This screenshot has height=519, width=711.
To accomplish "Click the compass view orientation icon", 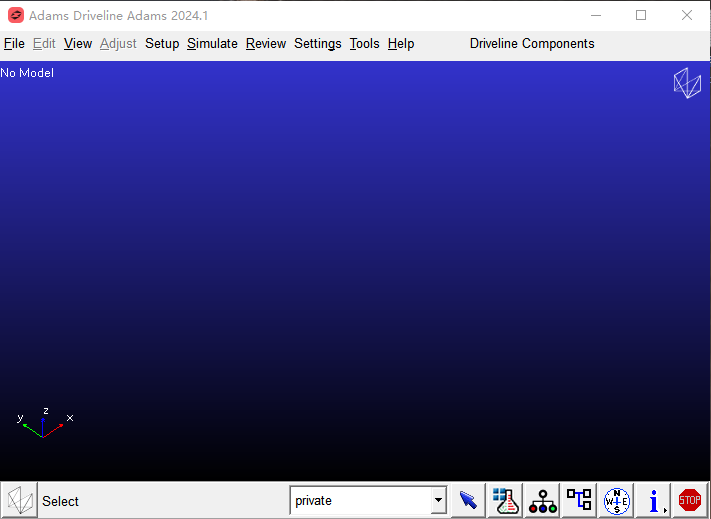I will [x=617, y=500].
